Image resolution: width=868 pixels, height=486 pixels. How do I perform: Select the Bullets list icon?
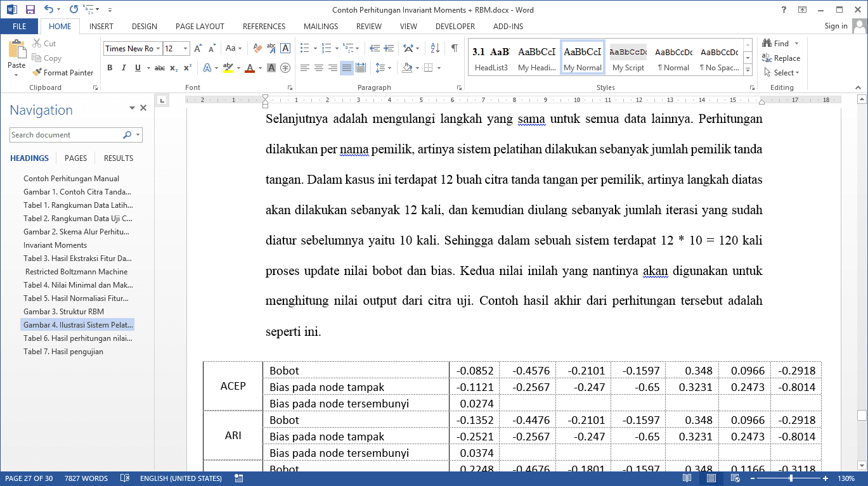(305, 48)
